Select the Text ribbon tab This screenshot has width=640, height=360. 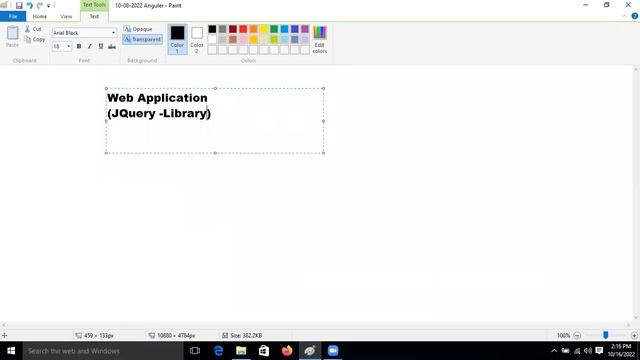[94, 16]
